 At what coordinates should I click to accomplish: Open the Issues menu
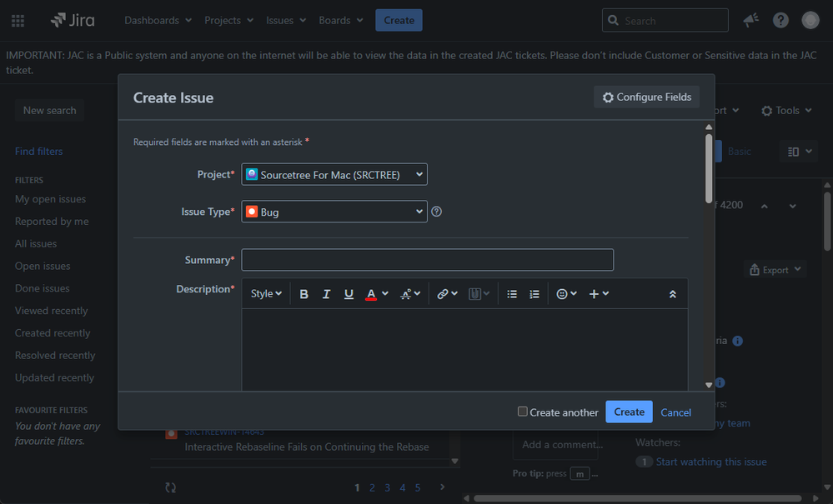click(x=286, y=20)
